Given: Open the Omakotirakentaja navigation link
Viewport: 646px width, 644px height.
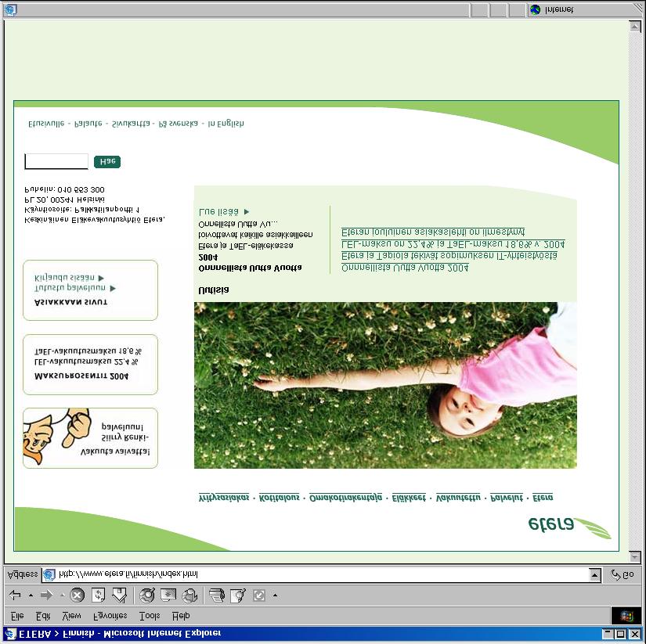Looking at the screenshot, I should (345, 497).
